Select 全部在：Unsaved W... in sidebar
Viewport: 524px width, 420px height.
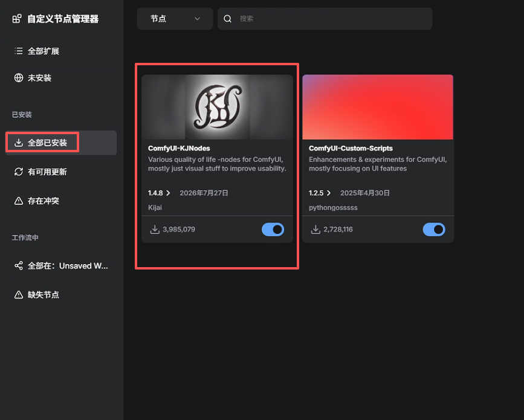(61, 266)
